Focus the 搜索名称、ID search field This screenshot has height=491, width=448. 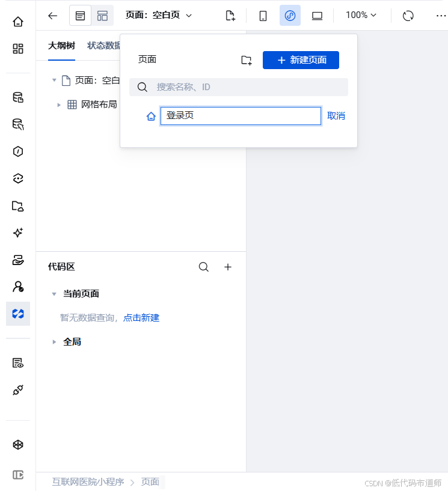[239, 87]
